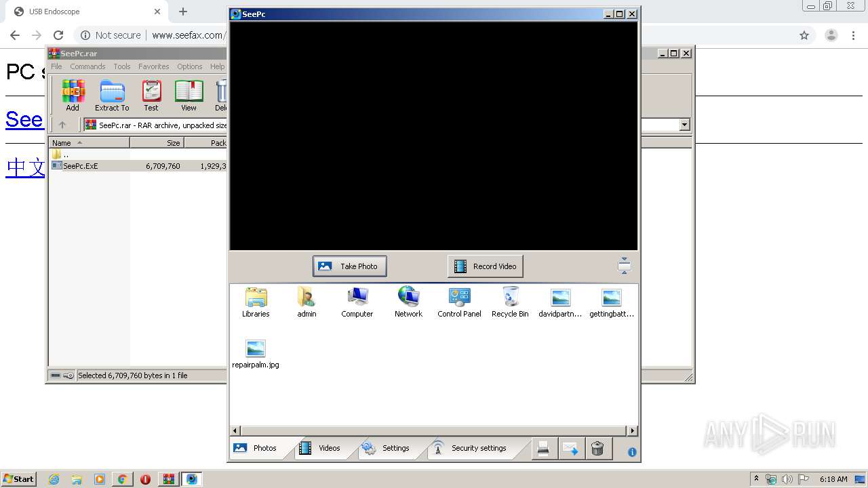Click the Not secure site info indicator
The width and height of the screenshot is (868, 488).
111,35
